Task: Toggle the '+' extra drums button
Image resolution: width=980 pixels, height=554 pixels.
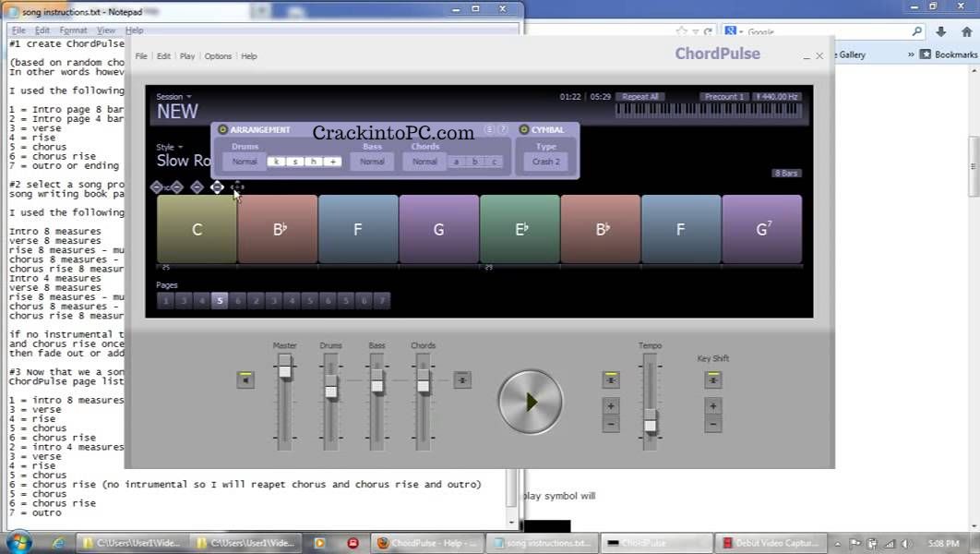Action: tap(332, 162)
